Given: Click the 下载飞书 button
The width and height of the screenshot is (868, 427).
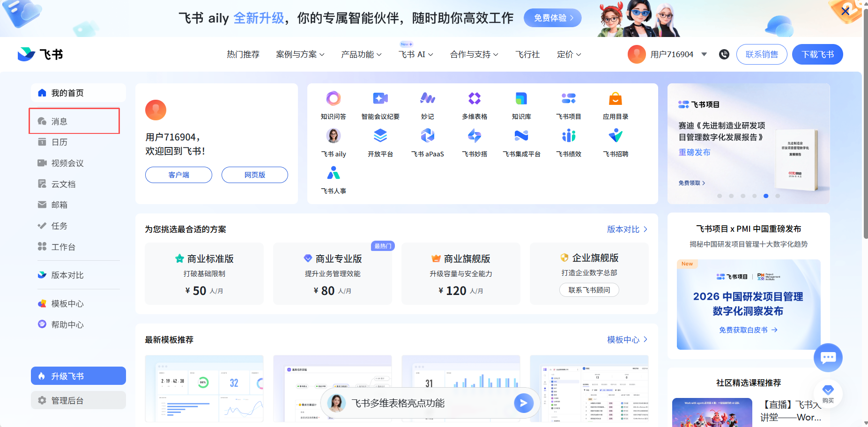Looking at the screenshot, I should click(817, 54).
